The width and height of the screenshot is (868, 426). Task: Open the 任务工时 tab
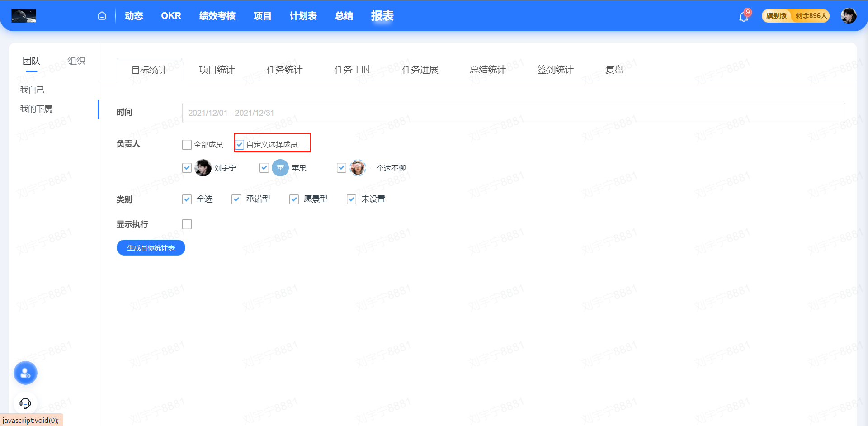[x=352, y=70]
